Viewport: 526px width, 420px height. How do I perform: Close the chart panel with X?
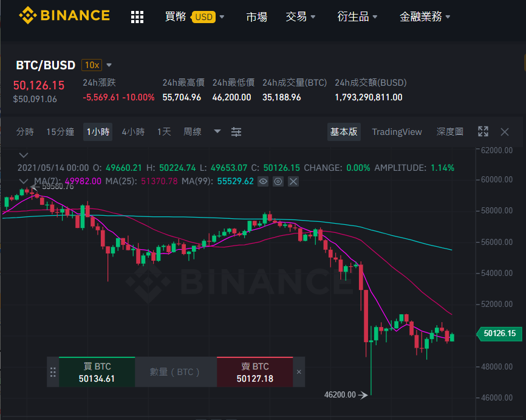pyautogui.click(x=505, y=132)
